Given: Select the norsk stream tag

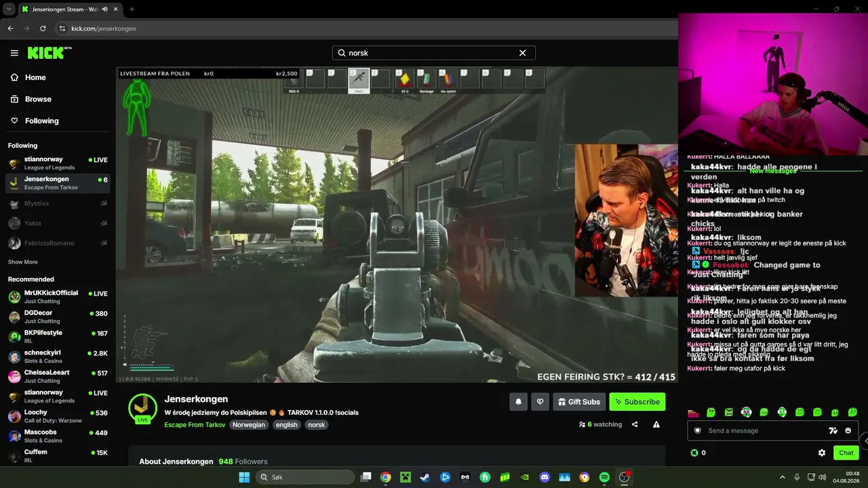Looking at the screenshot, I should 317,425.
